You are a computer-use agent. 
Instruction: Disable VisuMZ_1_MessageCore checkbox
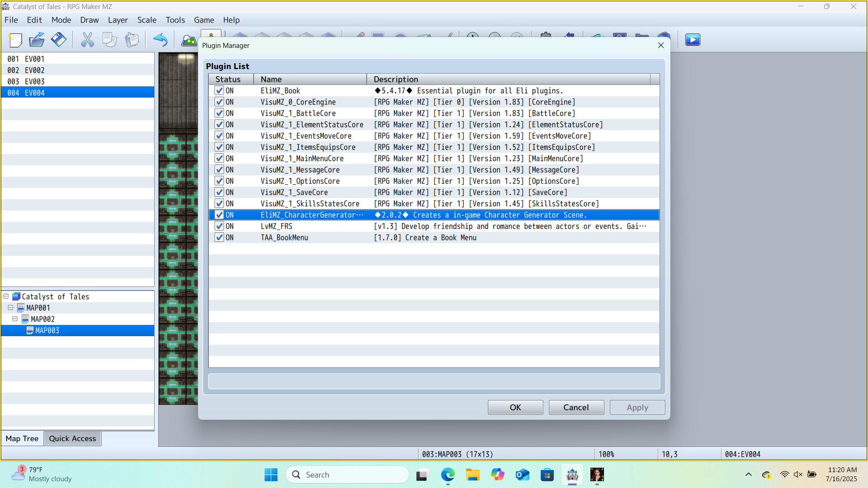coord(219,170)
